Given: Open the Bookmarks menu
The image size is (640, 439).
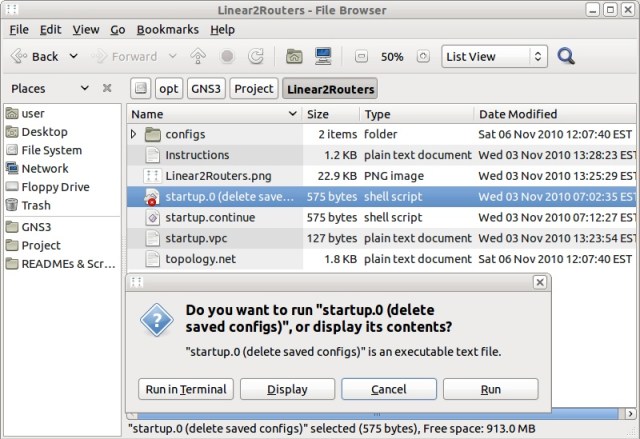Looking at the screenshot, I should [x=167, y=30].
